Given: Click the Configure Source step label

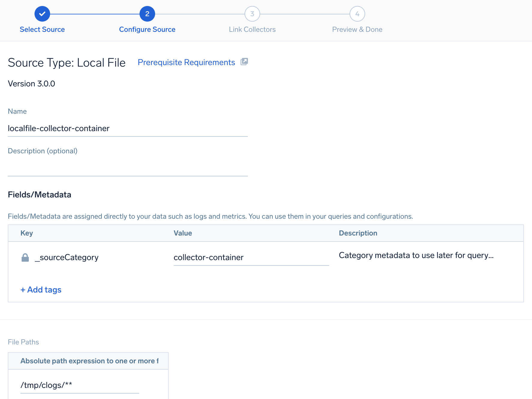Looking at the screenshot, I should point(147,29).
